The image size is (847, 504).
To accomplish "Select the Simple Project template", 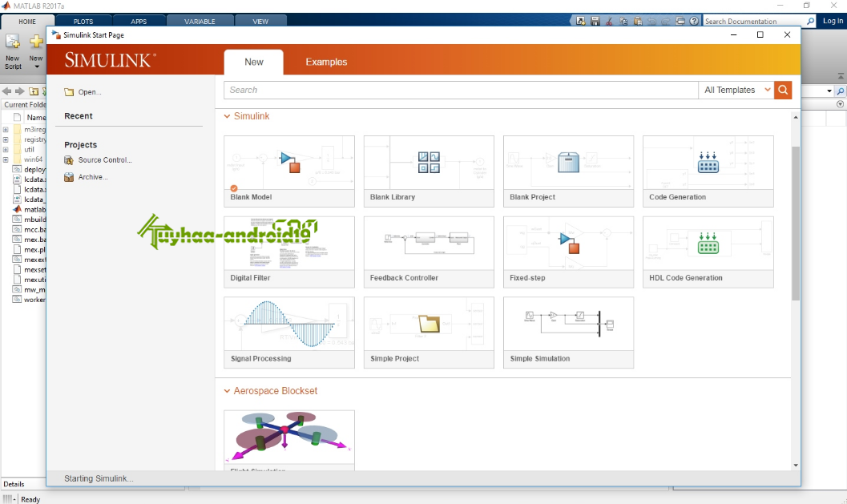I will (429, 333).
